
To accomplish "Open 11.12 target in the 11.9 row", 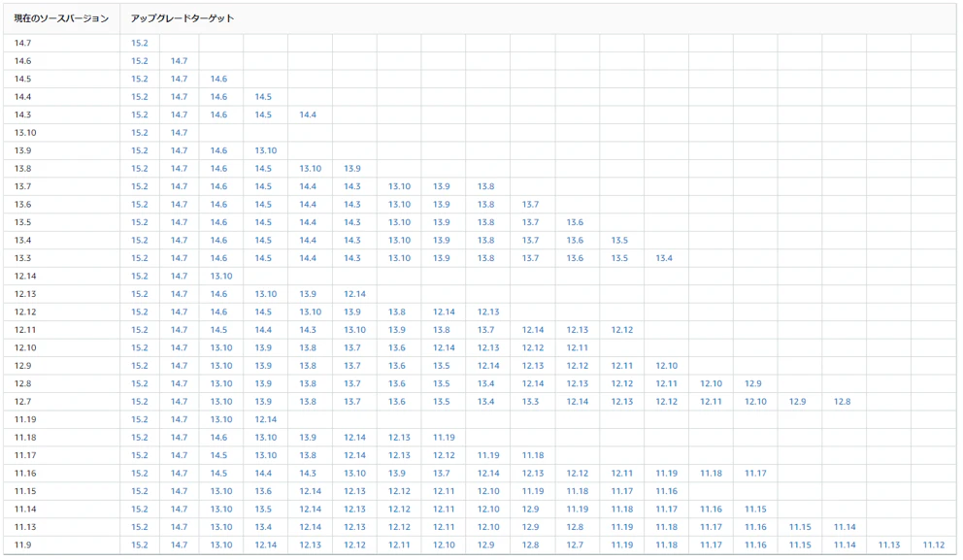I will pos(934,544).
